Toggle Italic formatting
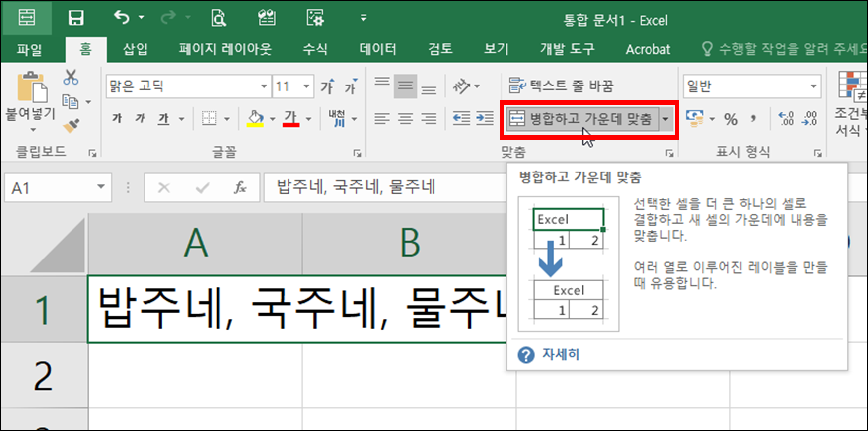 coord(141,119)
